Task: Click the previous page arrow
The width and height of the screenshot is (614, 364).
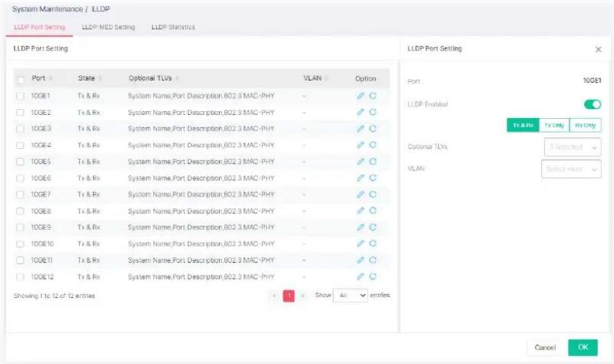Action: tap(274, 296)
